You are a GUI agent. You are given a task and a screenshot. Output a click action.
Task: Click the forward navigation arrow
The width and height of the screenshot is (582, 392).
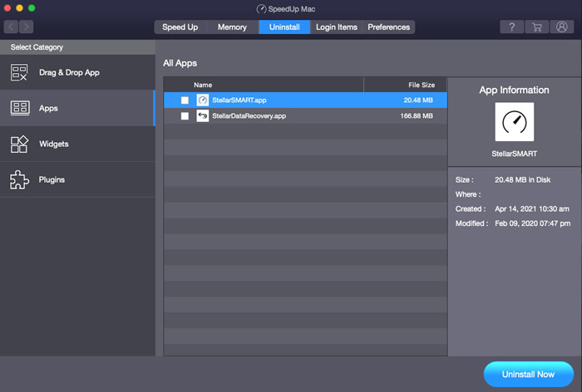click(26, 27)
